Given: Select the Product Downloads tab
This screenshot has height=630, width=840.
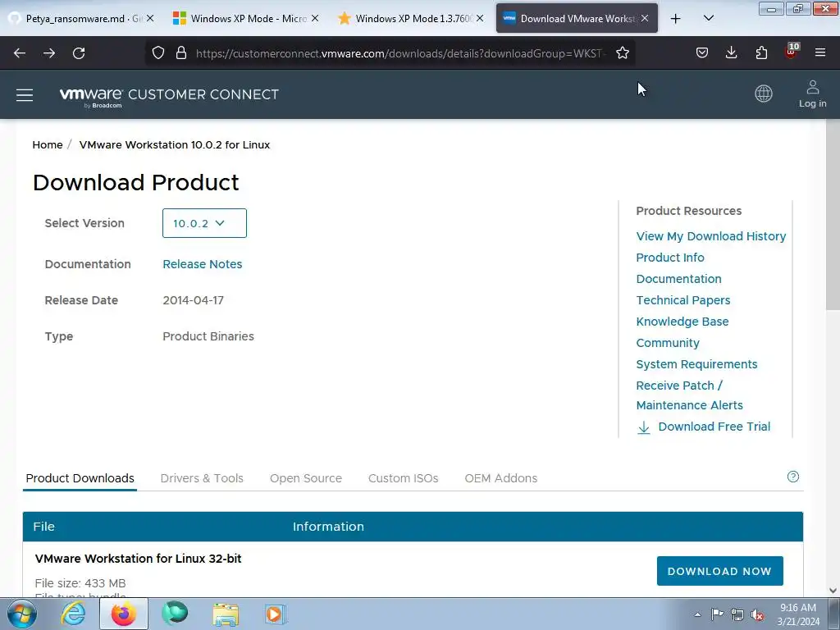Looking at the screenshot, I should (x=80, y=478).
